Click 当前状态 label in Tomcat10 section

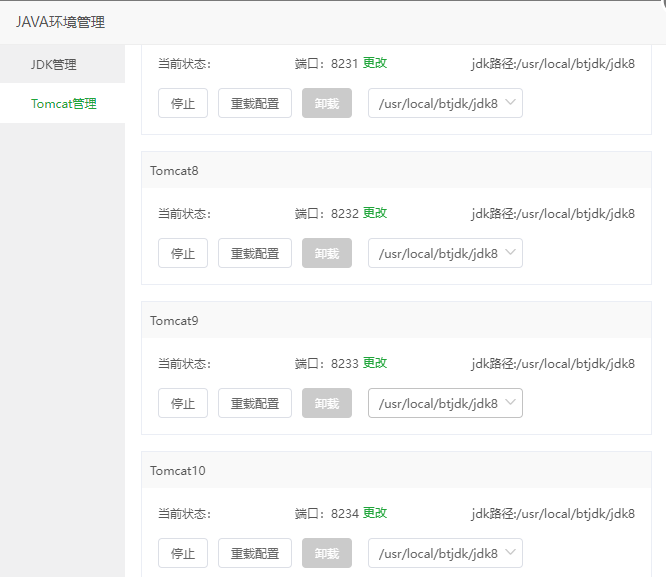point(185,514)
